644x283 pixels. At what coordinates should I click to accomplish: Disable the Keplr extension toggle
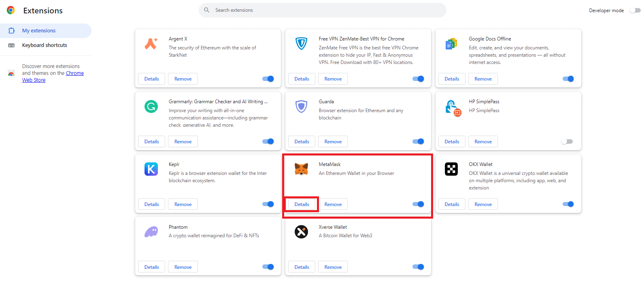[268, 204]
